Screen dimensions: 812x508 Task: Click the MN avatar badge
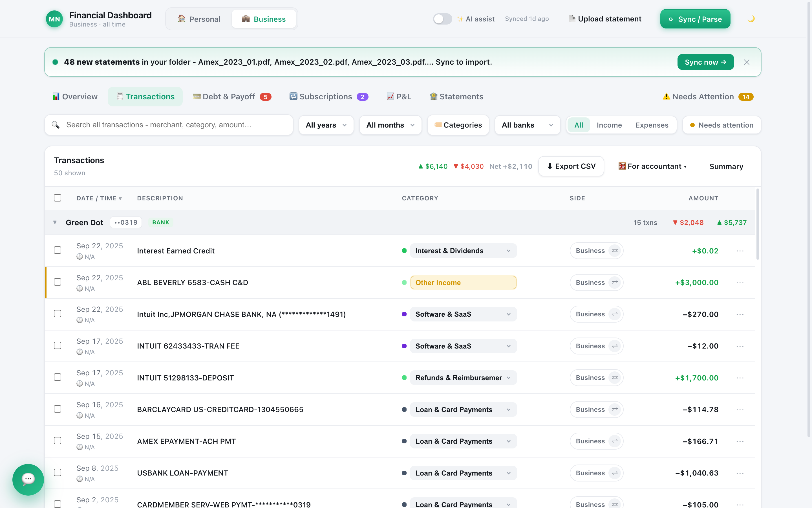tap(54, 19)
